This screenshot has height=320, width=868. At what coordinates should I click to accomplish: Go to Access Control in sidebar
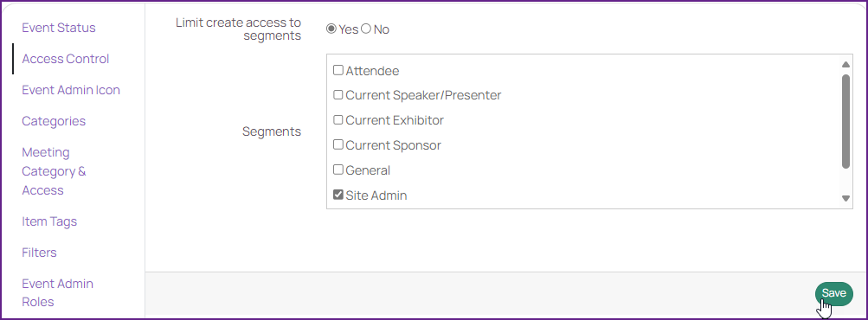65,59
